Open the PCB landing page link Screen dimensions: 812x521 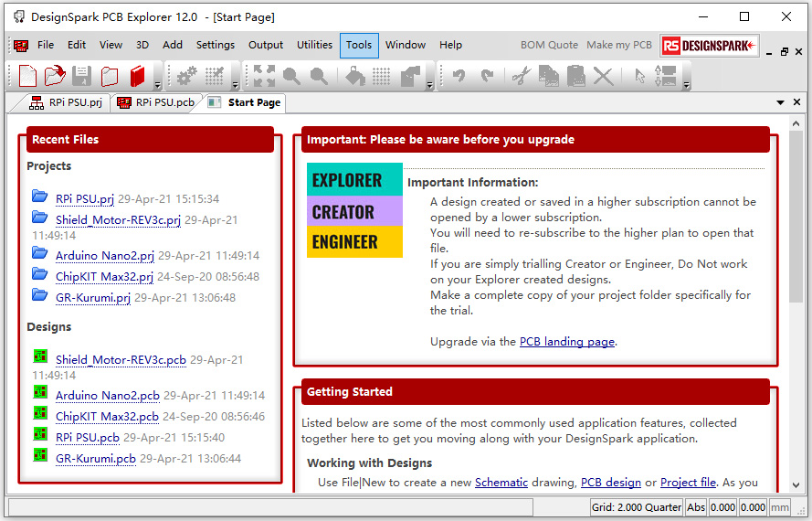[x=567, y=342]
